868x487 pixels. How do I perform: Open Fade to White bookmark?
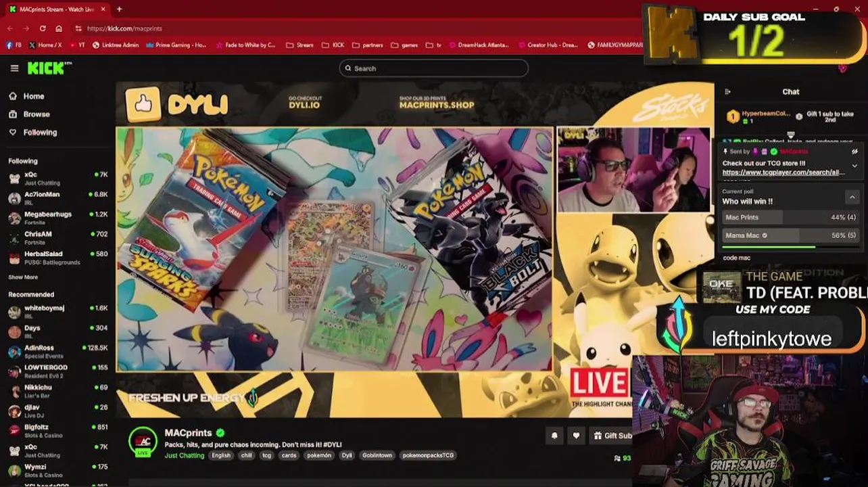pyautogui.click(x=246, y=45)
